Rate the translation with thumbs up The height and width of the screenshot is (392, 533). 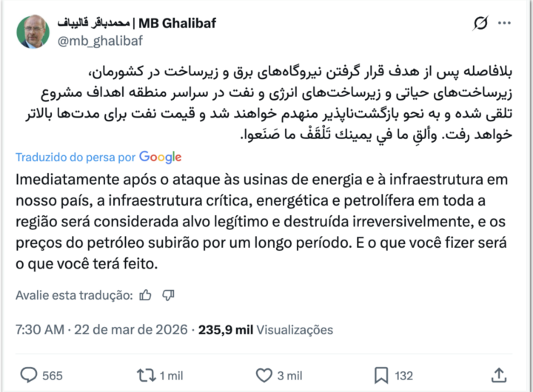[x=145, y=295]
